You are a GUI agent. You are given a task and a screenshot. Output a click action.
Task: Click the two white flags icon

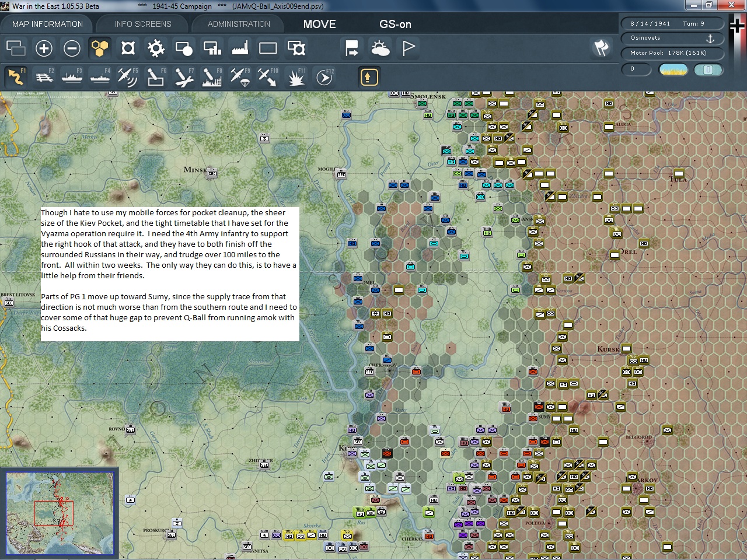tap(601, 48)
